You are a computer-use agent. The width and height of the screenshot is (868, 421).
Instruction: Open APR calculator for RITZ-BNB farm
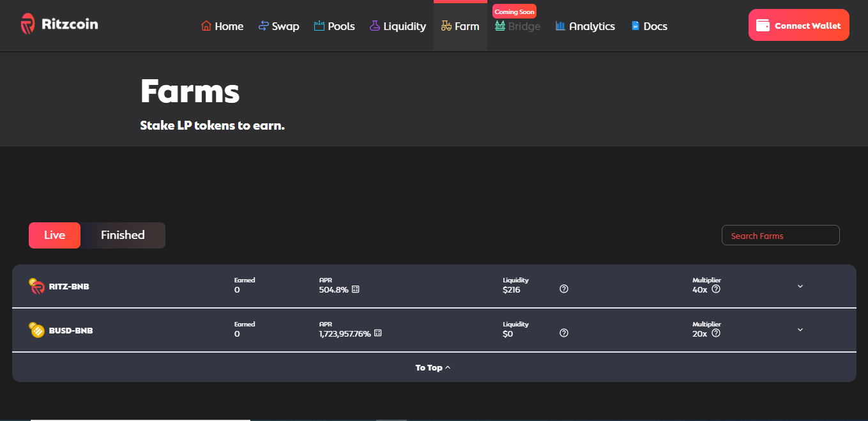(x=356, y=289)
